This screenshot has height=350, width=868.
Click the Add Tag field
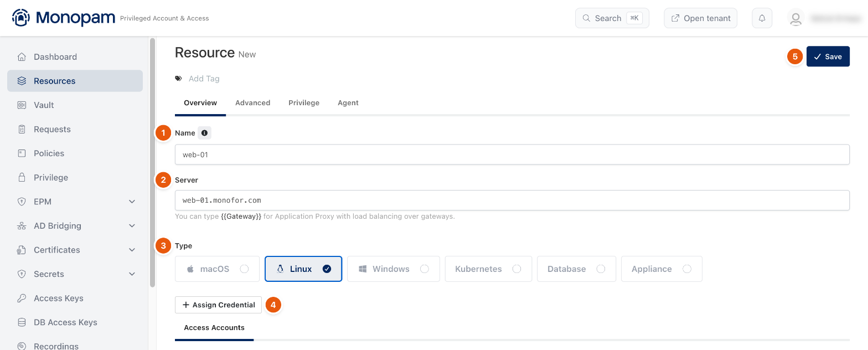[204, 79]
